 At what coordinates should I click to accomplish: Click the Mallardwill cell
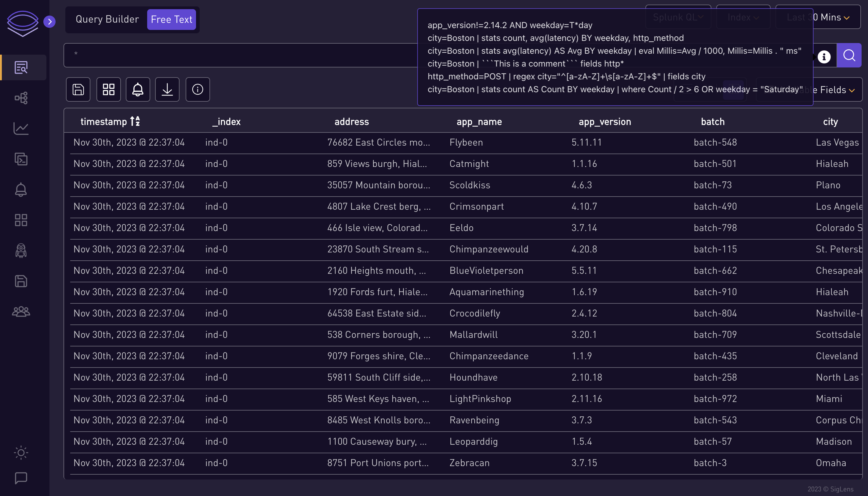click(x=474, y=335)
